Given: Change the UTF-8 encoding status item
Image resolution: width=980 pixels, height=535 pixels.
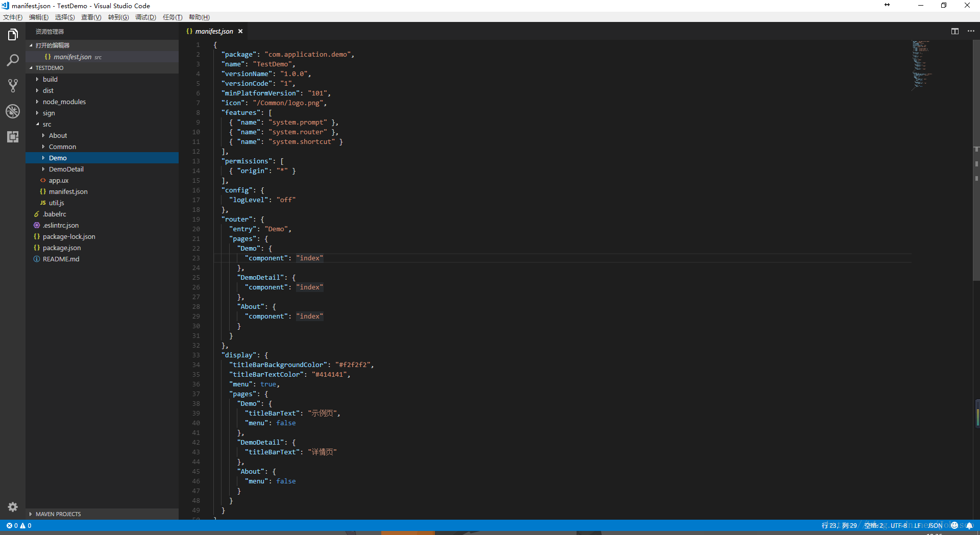Looking at the screenshot, I should pos(899,525).
